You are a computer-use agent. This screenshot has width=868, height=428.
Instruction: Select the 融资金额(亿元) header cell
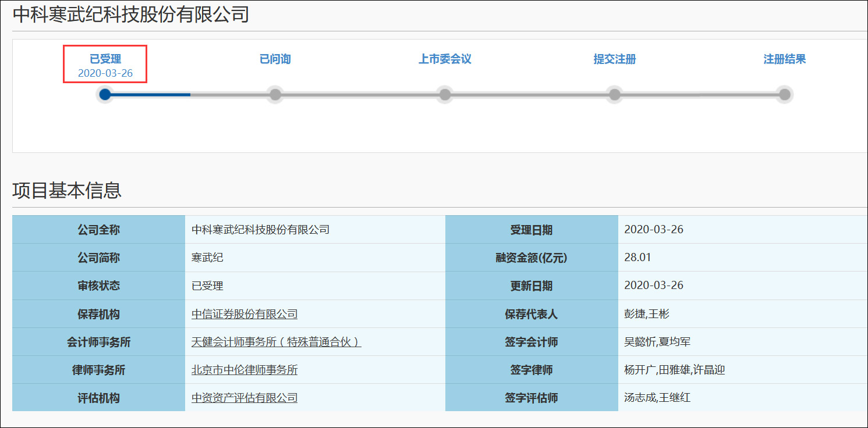point(532,258)
